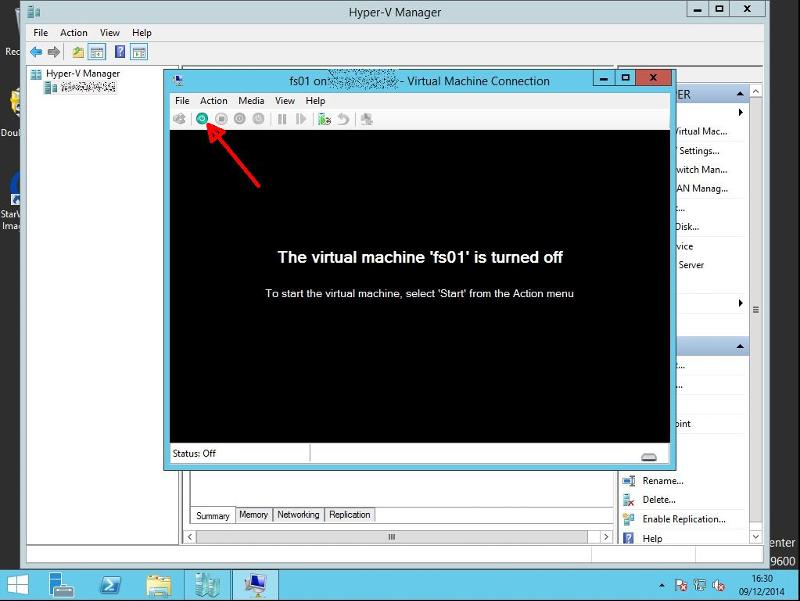Switch to the Replication tab
The width and height of the screenshot is (800, 601).
point(349,514)
